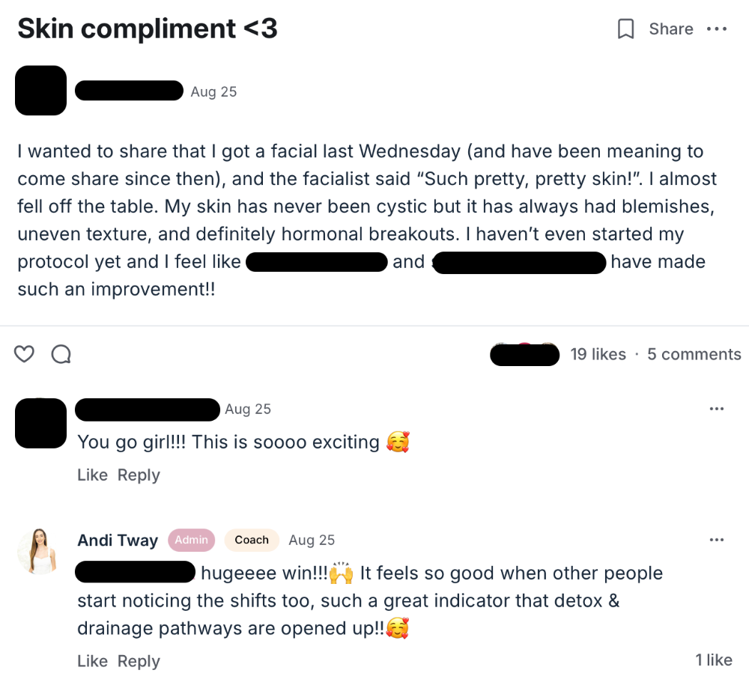Viewport: 749px width, 700px height.
Task: Open options menu for the first comment
Action: 717,409
